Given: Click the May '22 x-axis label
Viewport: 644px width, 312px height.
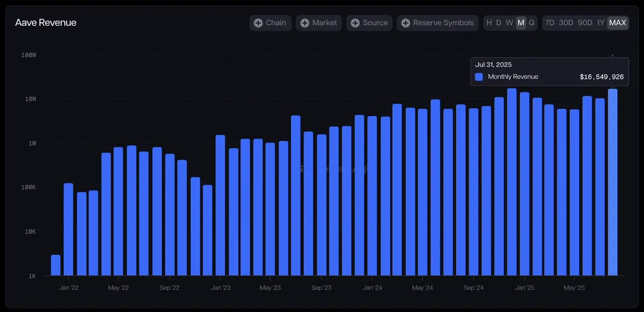Looking at the screenshot, I should click(118, 288).
